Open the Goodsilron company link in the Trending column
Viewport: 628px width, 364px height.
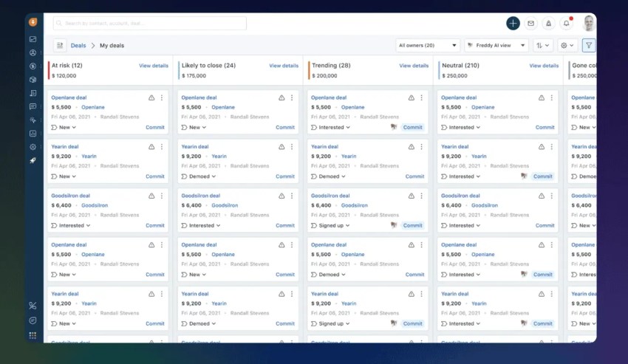coord(354,205)
